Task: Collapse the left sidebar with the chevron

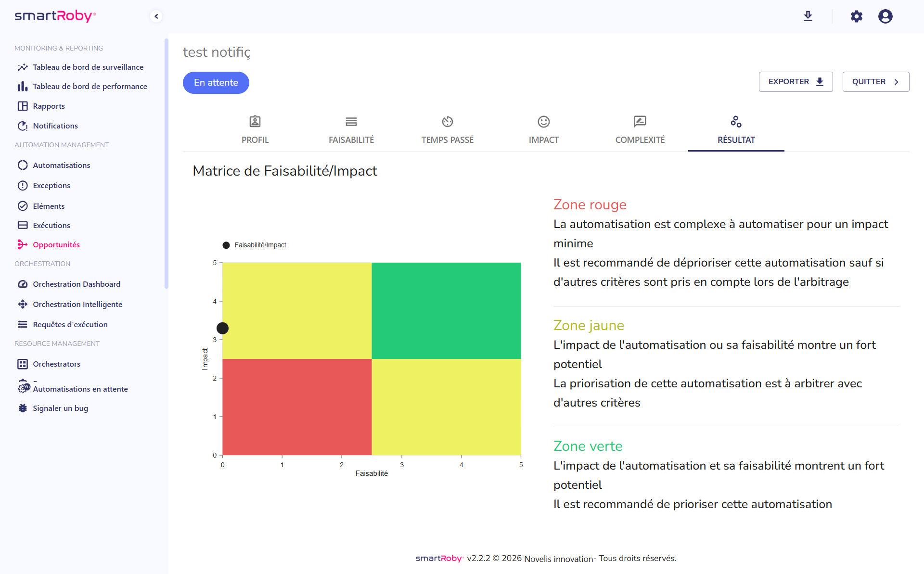Action: 156,16
